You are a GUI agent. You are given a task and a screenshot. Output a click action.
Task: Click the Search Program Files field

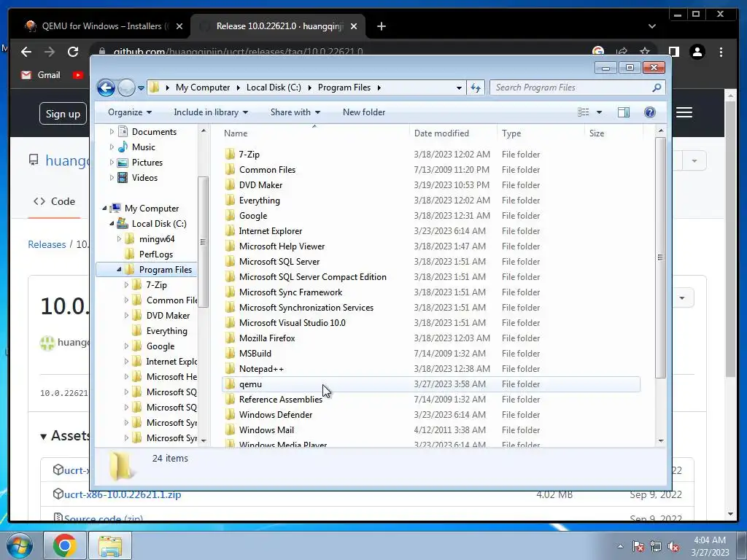[572, 87]
